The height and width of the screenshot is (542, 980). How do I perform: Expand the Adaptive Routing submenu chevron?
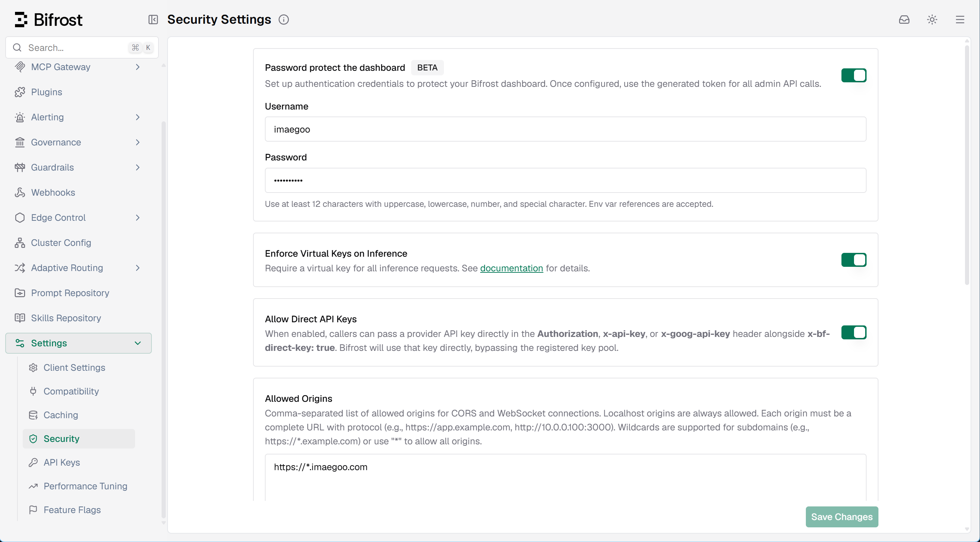point(138,268)
